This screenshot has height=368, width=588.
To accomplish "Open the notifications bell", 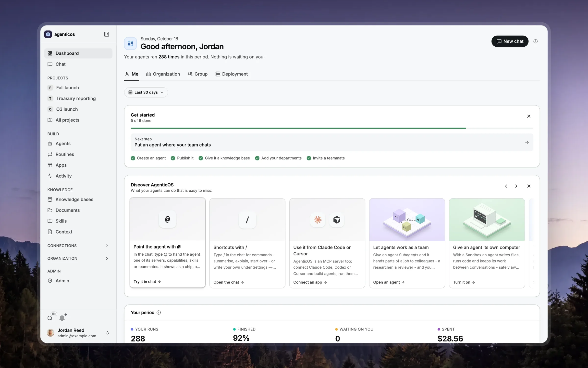I will click(x=62, y=318).
